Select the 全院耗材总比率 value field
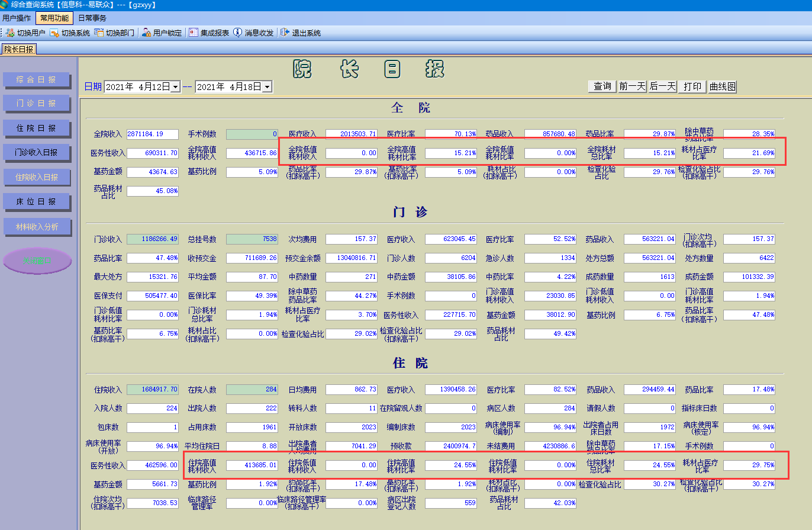Viewport: 812px width, 530px height. pyautogui.click(x=650, y=153)
